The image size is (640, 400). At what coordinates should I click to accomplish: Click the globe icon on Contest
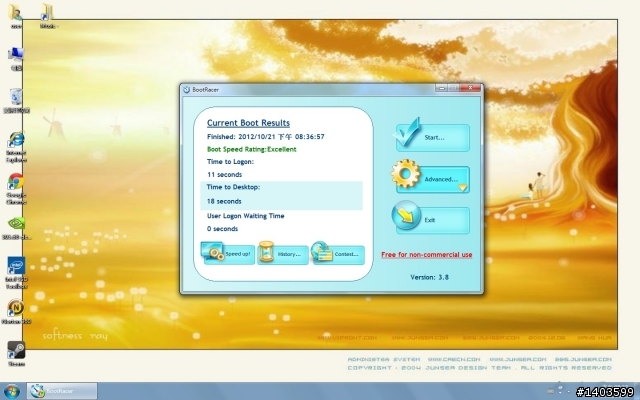point(322,251)
